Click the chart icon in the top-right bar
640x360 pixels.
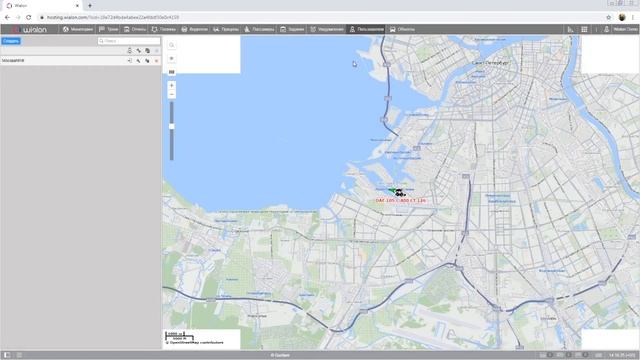571,29
